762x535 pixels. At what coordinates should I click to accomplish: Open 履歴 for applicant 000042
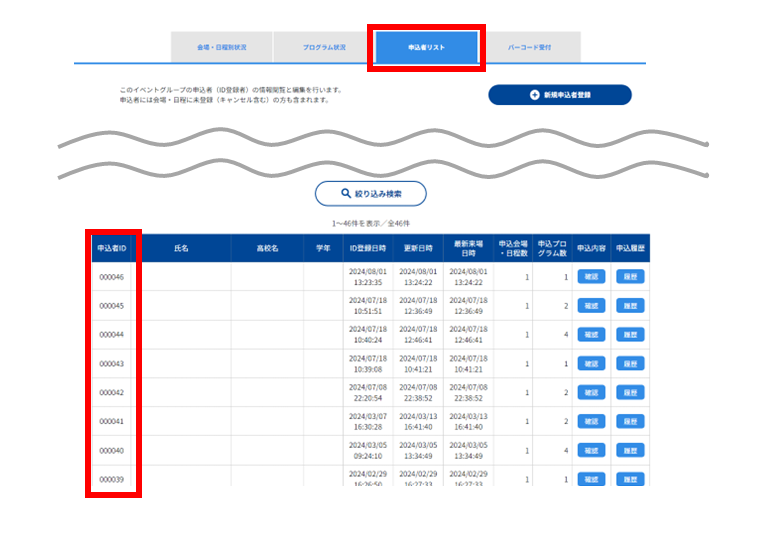pos(630,392)
